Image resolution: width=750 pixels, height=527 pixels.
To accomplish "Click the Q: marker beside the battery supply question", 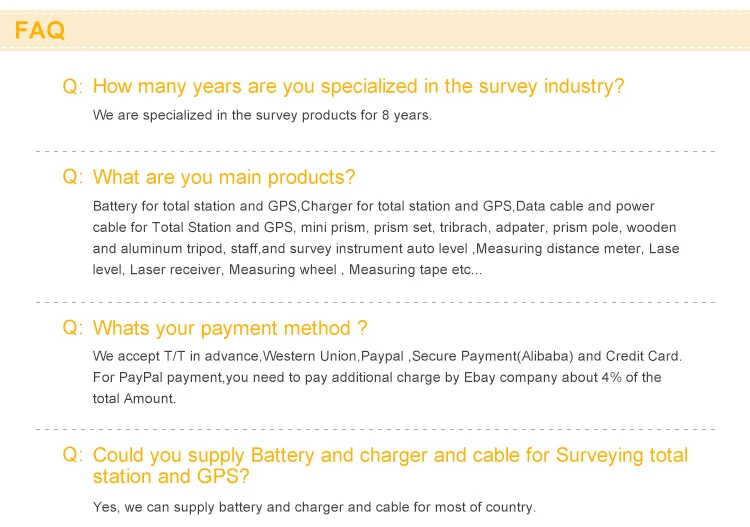I will point(73,456).
